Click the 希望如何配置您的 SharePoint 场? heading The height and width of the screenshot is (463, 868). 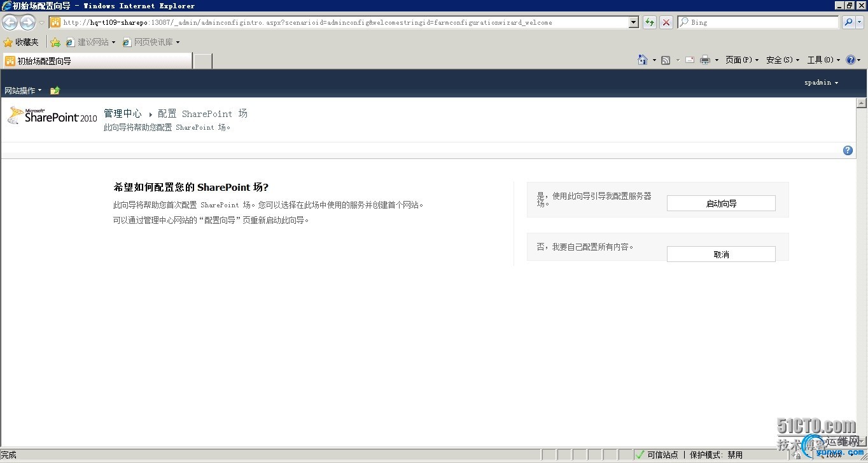[191, 187]
